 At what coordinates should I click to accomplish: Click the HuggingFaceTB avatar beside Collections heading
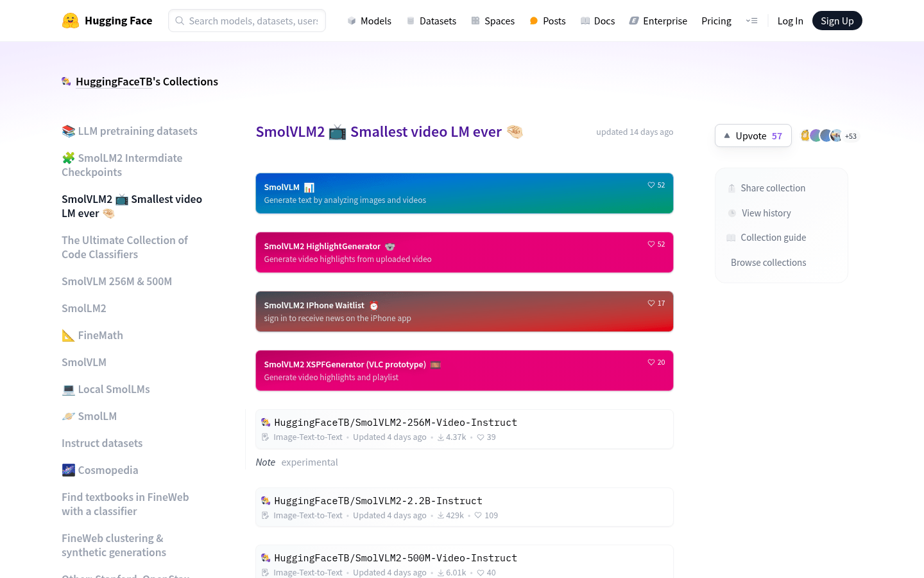pos(66,82)
